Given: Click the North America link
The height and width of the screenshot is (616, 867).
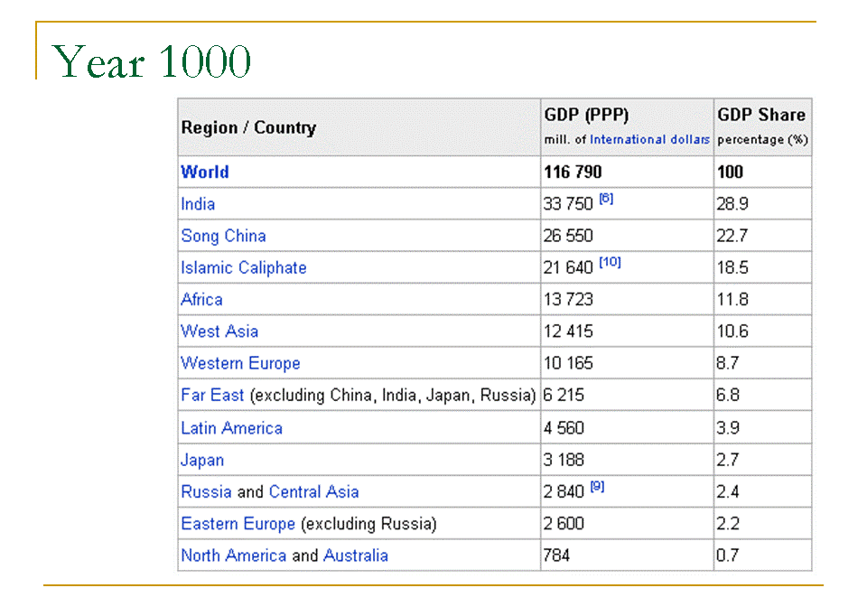Looking at the screenshot, I should (233, 555).
